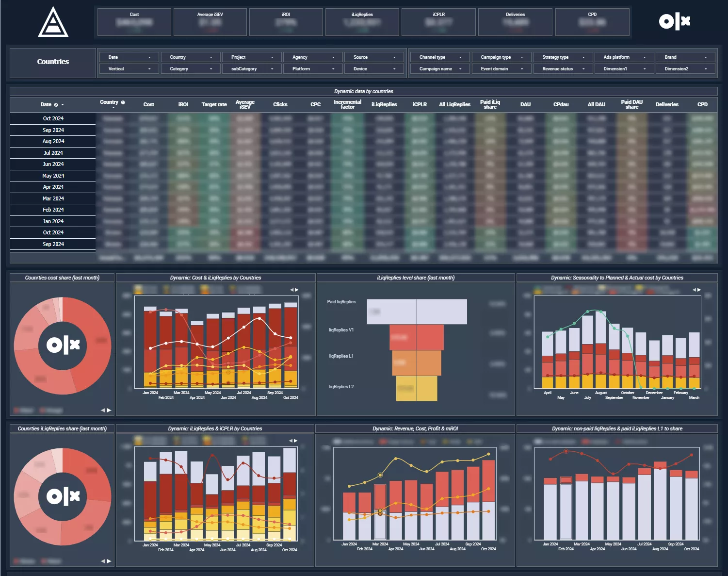The width and height of the screenshot is (728, 576).
Task: Toggle the Date column sort arrow
Action: pyautogui.click(x=63, y=105)
